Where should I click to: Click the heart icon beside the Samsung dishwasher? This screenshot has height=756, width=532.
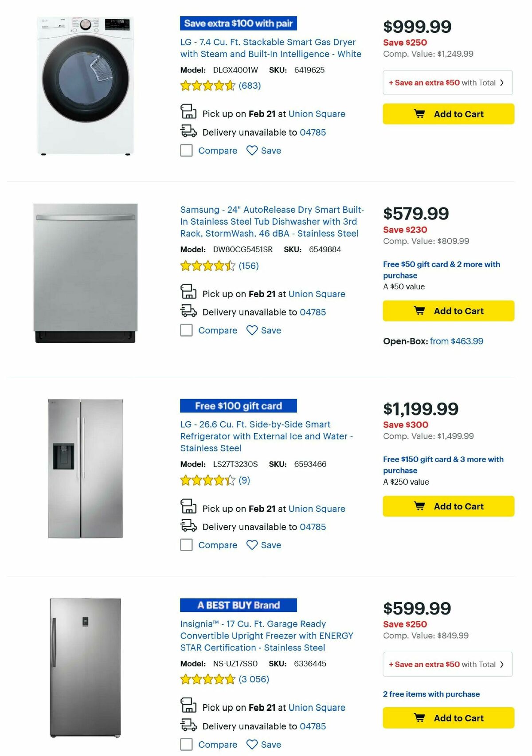(252, 330)
